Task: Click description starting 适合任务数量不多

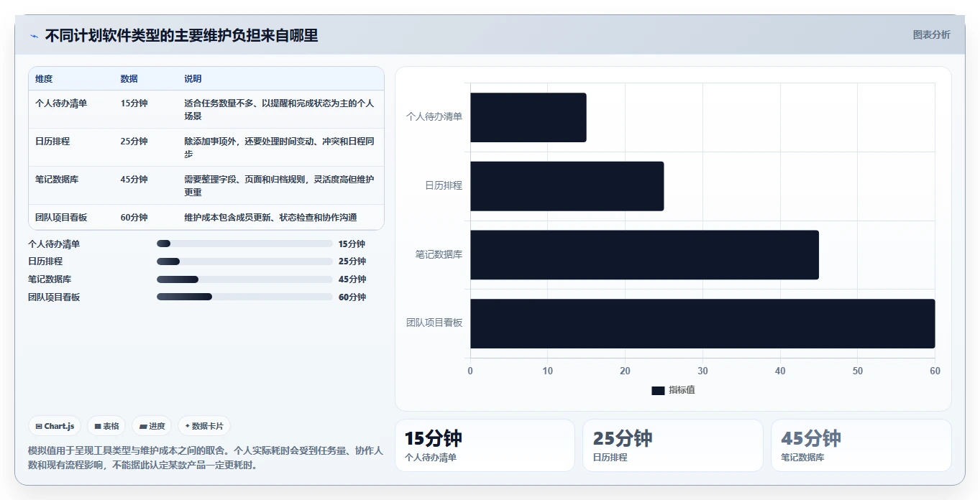Action: [279, 109]
